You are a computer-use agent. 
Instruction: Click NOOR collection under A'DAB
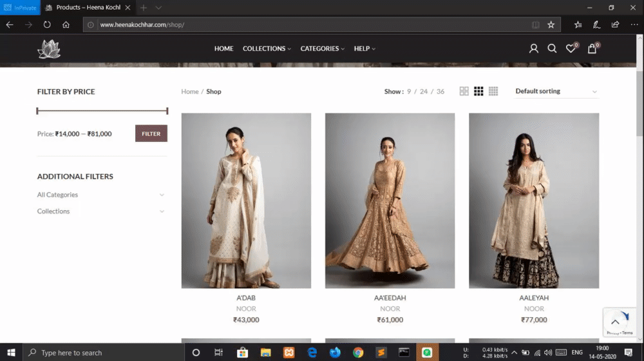246,308
